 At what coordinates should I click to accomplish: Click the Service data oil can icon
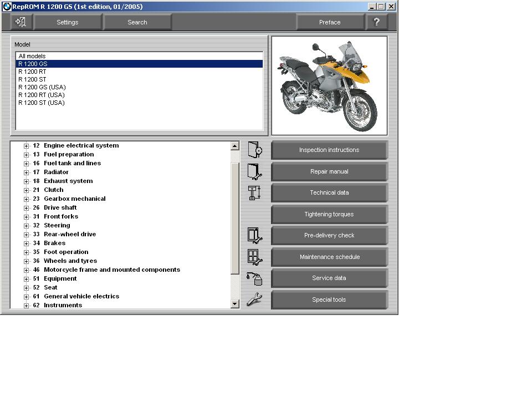point(254,278)
